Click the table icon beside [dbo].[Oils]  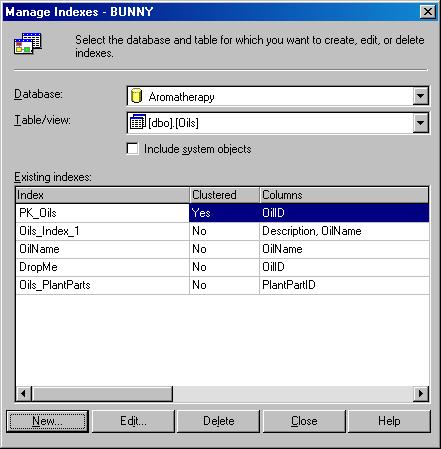(x=138, y=122)
